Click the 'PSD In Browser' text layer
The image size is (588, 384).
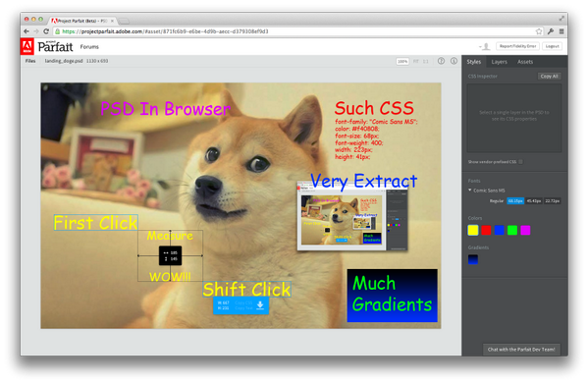click(x=165, y=109)
